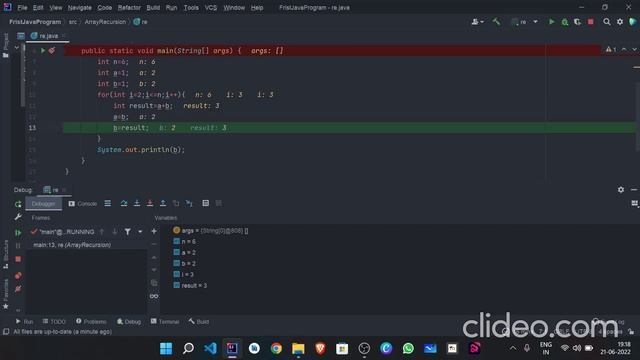640x360 pixels.
Task: Open frames filter dropdown arrow
Action: (140, 231)
